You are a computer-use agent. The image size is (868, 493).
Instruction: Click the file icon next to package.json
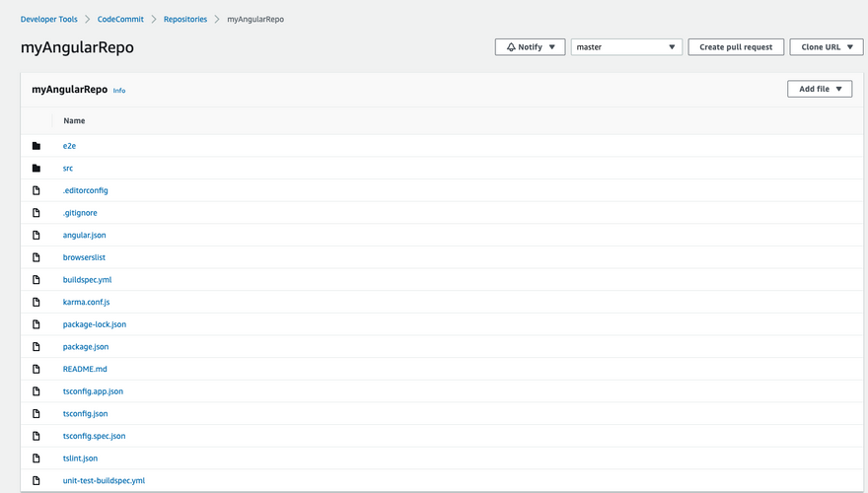[36, 347]
